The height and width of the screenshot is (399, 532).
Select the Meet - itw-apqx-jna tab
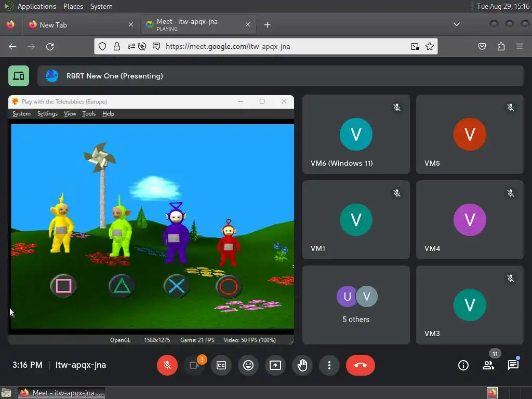tap(198, 25)
